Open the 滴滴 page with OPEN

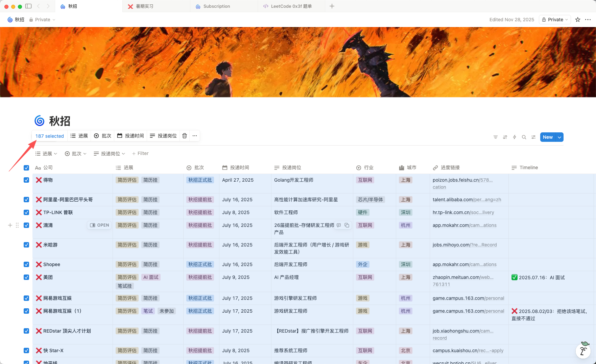(x=100, y=225)
